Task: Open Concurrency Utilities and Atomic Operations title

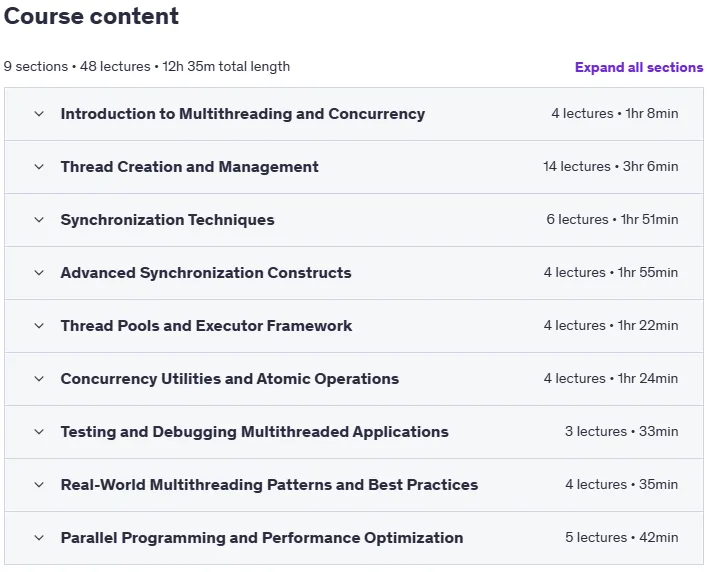Action: coord(230,378)
